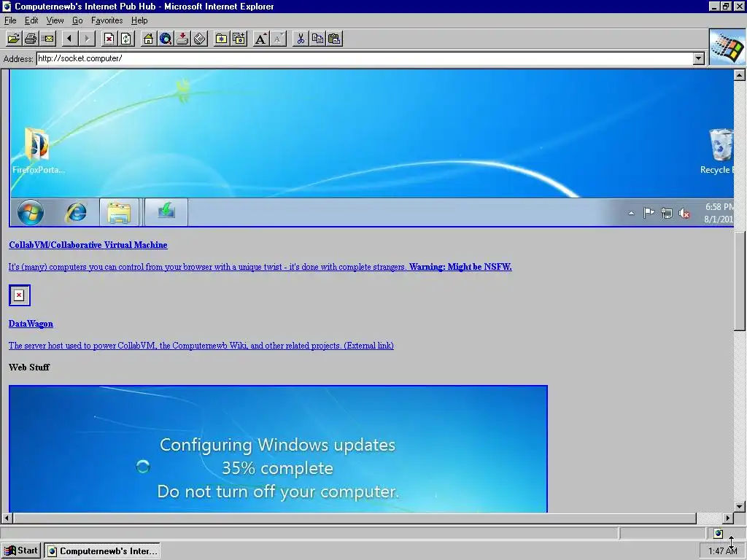
Task: Click the Paste clipboard icon
Action: [x=334, y=39]
